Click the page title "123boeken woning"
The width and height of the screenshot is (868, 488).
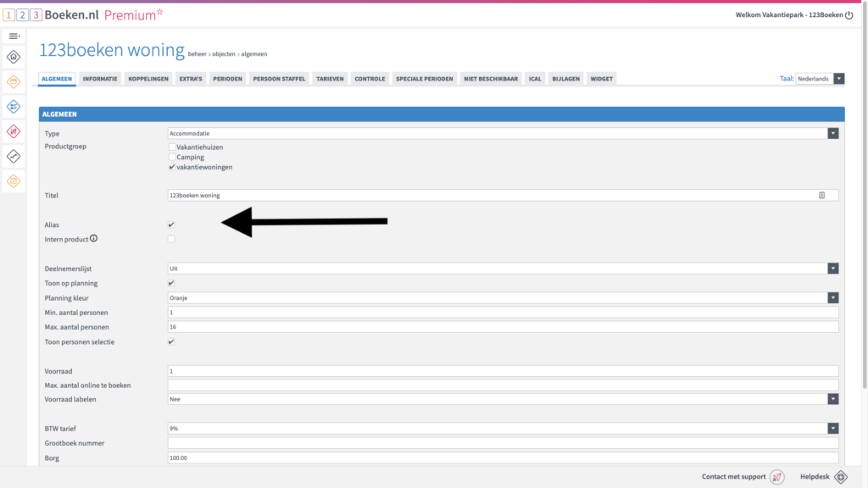point(112,50)
